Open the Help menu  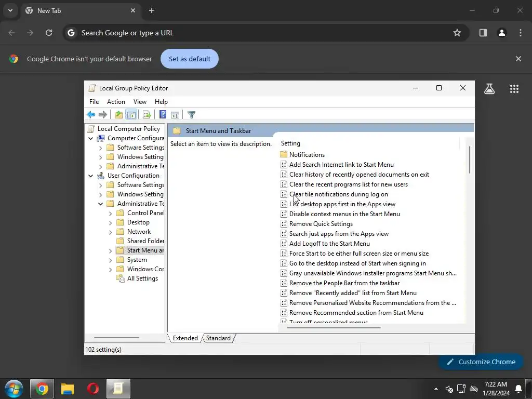coord(161,102)
